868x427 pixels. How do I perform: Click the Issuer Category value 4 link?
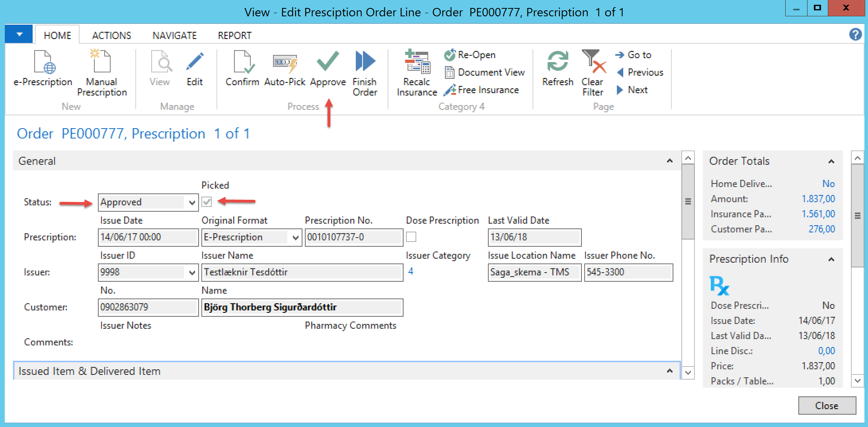coord(411,271)
